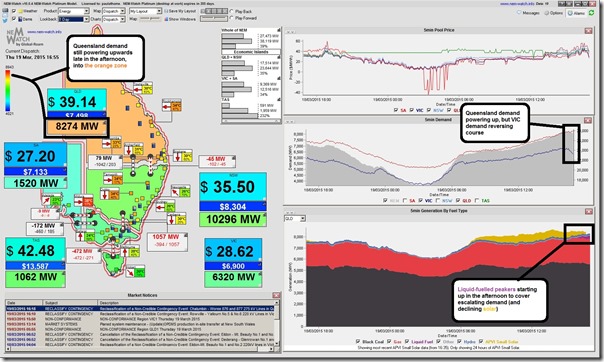Click the -45 MW interconnector flow box
The image size is (604, 362).
click(217, 161)
